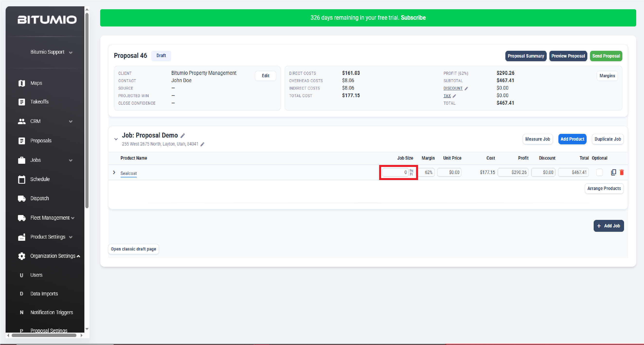
Task: Toggle the Optional checkbox for Sealcoat
Action: [599, 172]
